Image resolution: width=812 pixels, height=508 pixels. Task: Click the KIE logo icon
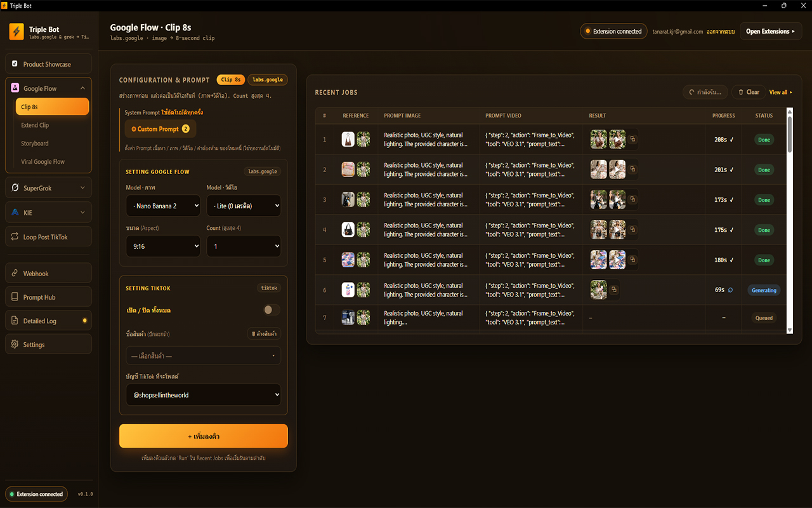[x=15, y=213]
